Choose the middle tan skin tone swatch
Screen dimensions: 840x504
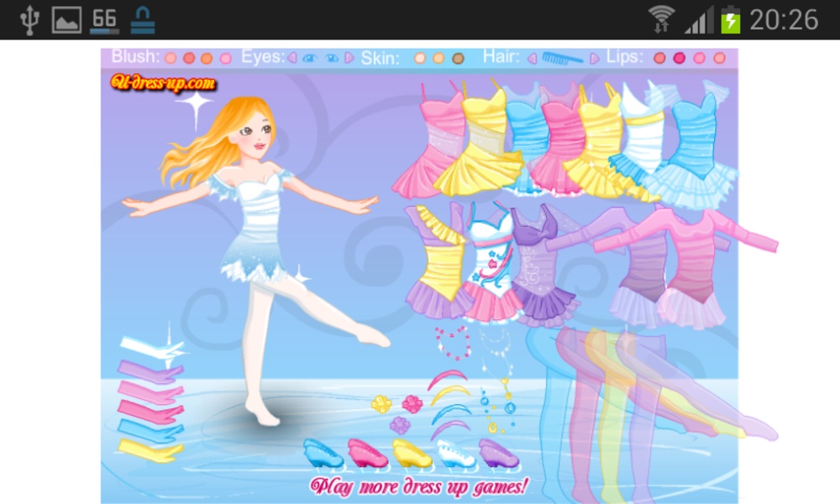click(x=438, y=58)
